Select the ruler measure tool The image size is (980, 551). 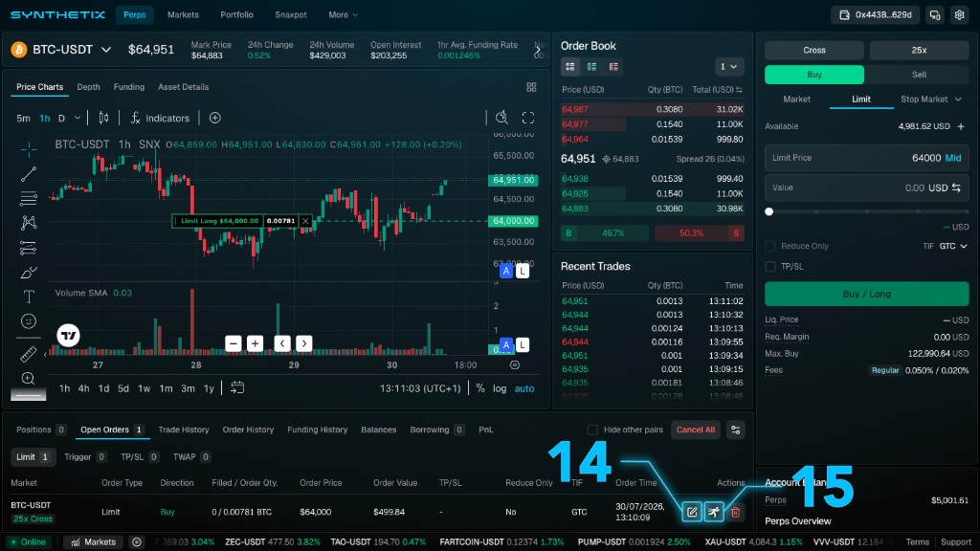pyautogui.click(x=28, y=354)
